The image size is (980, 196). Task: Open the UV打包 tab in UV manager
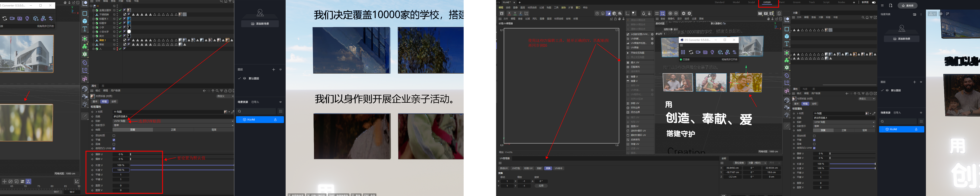click(516, 168)
